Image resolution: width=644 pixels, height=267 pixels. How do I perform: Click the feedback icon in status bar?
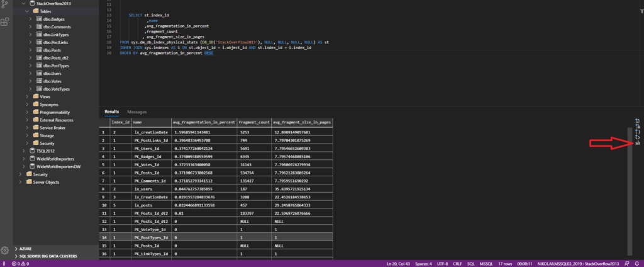click(x=627, y=263)
